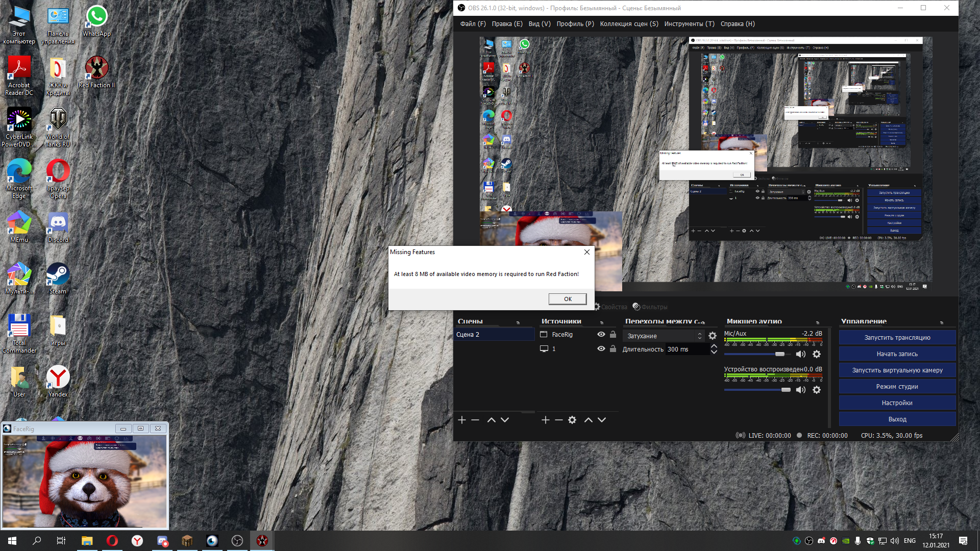This screenshot has height=551, width=980.
Task: Hide the FaceRig source eye icon
Action: [x=601, y=335]
